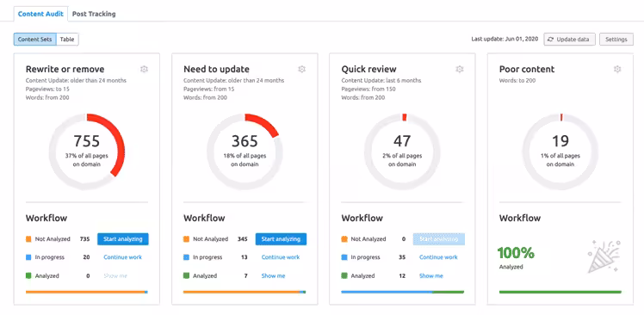Screen dimensions: 644x315
Task: Select the Table view
Action: point(67,40)
